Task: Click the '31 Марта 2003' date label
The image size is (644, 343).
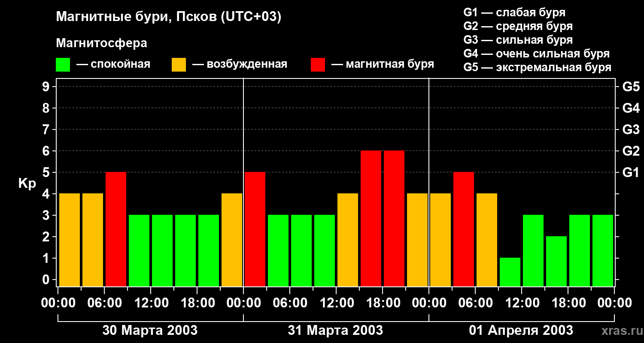Action: tap(335, 331)
